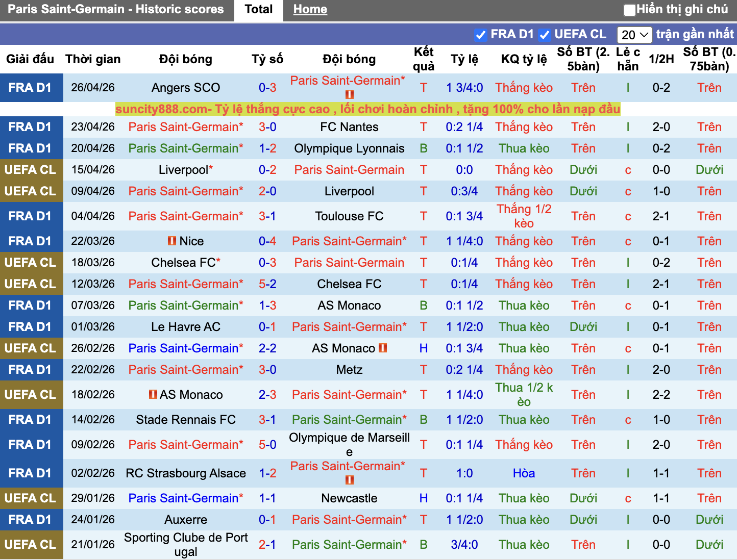
Task: Select Auxerre team name
Action: (x=186, y=520)
